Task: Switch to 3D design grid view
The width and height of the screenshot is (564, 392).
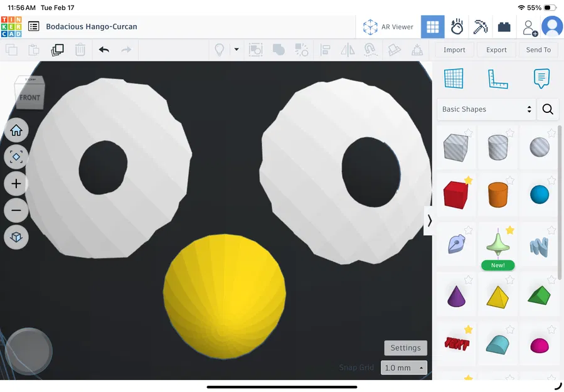Action: point(432,26)
